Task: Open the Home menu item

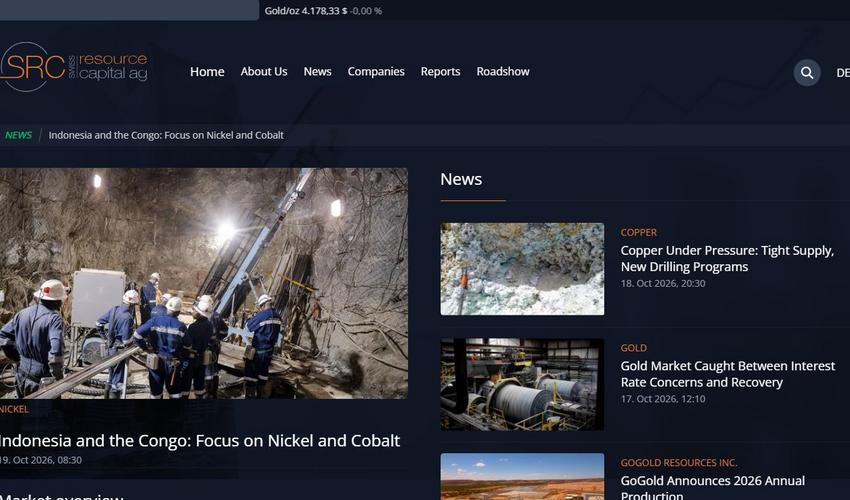Action: coord(207,72)
